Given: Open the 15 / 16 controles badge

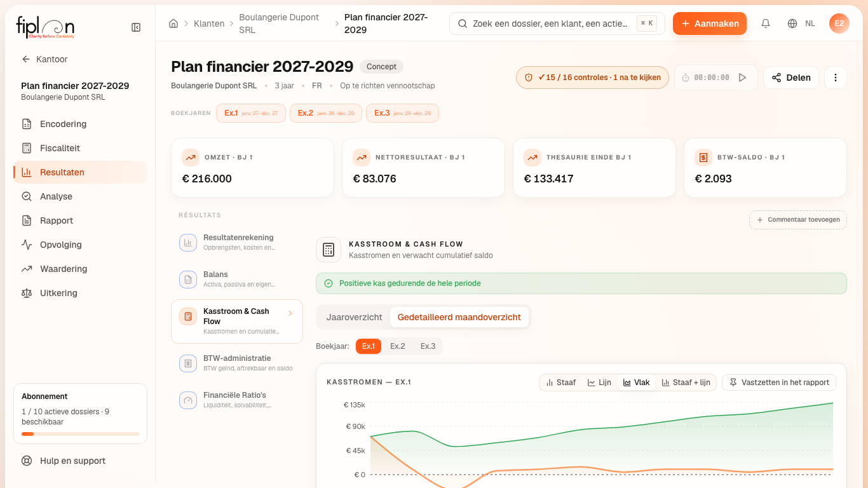Looking at the screenshot, I should tap(592, 78).
